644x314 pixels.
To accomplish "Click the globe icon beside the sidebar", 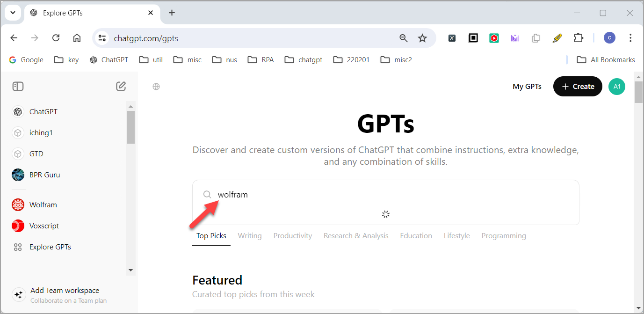I will pyautogui.click(x=156, y=87).
